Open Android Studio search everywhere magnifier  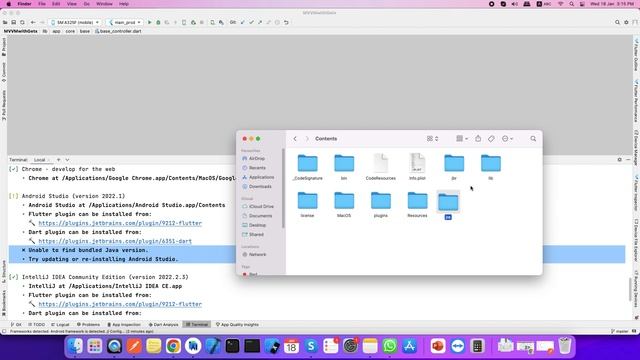[617, 22]
